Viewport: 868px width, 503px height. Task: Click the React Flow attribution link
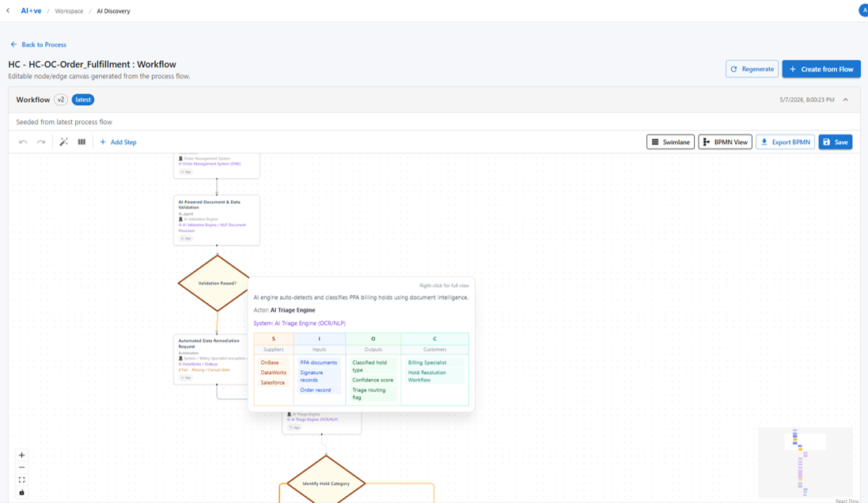(847, 501)
